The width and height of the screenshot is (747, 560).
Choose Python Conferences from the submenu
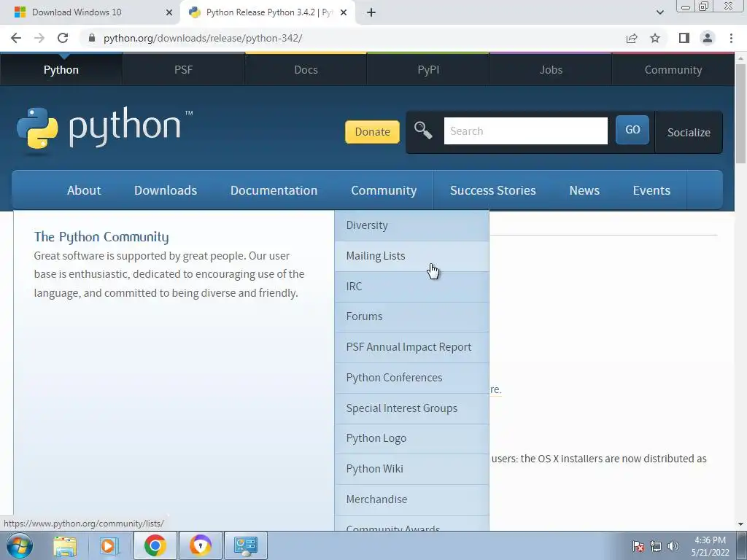tap(411, 378)
